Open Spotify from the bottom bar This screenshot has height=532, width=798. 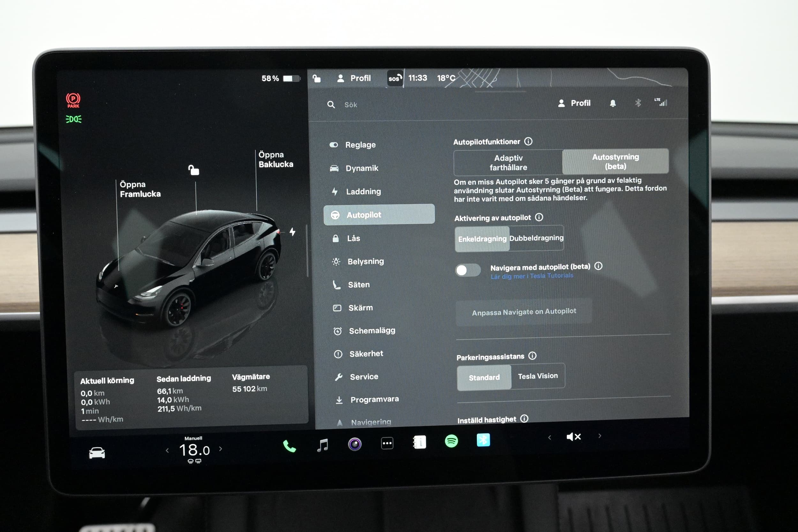(451, 441)
